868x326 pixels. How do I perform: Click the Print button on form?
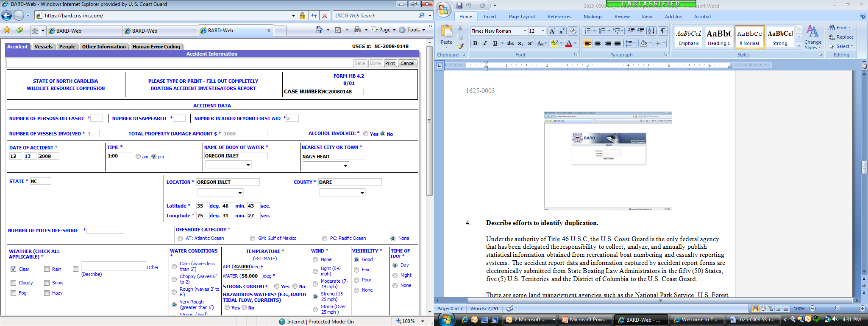click(x=390, y=63)
